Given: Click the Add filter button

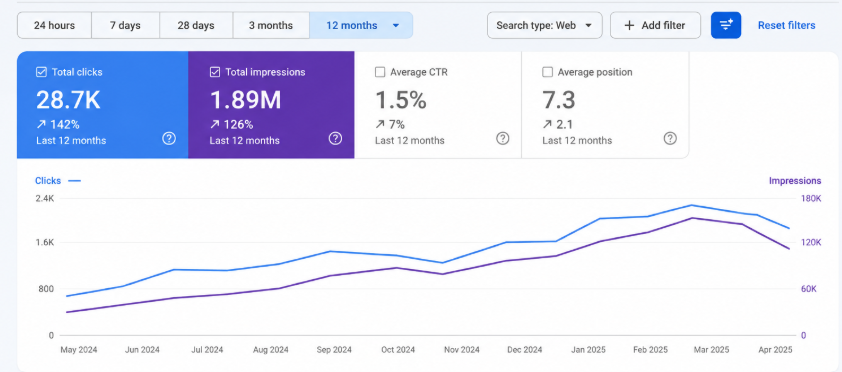Looking at the screenshot, I should click(x=655, y=25).
